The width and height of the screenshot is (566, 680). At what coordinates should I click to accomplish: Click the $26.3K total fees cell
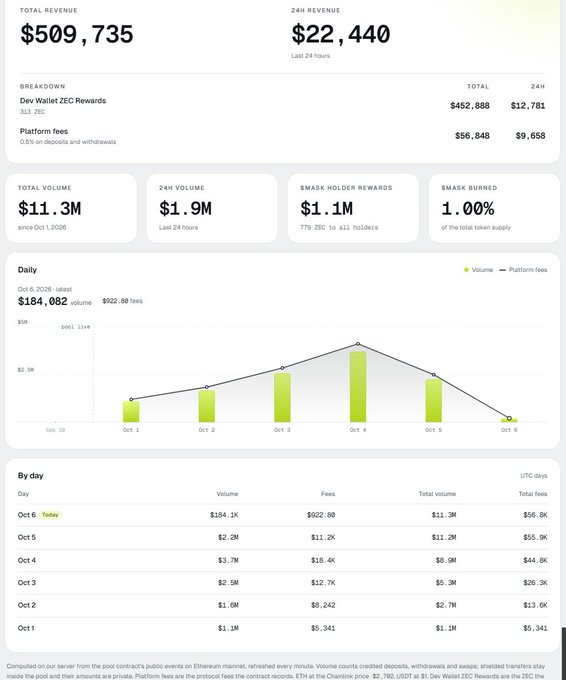(x=535, y=582)
